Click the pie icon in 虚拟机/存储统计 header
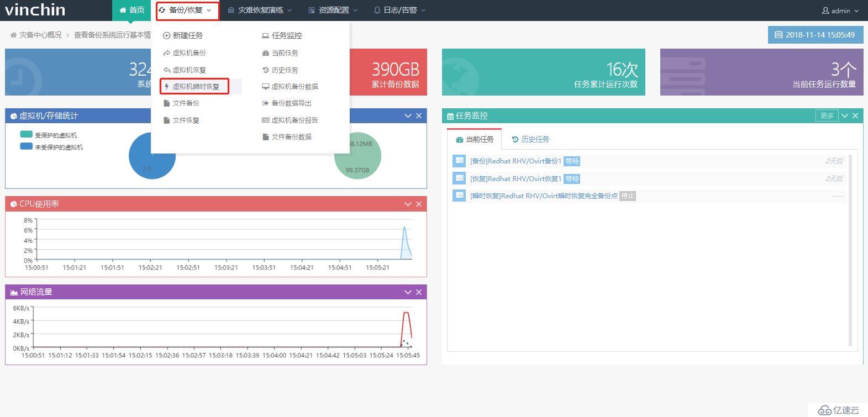 pos(14,116)
